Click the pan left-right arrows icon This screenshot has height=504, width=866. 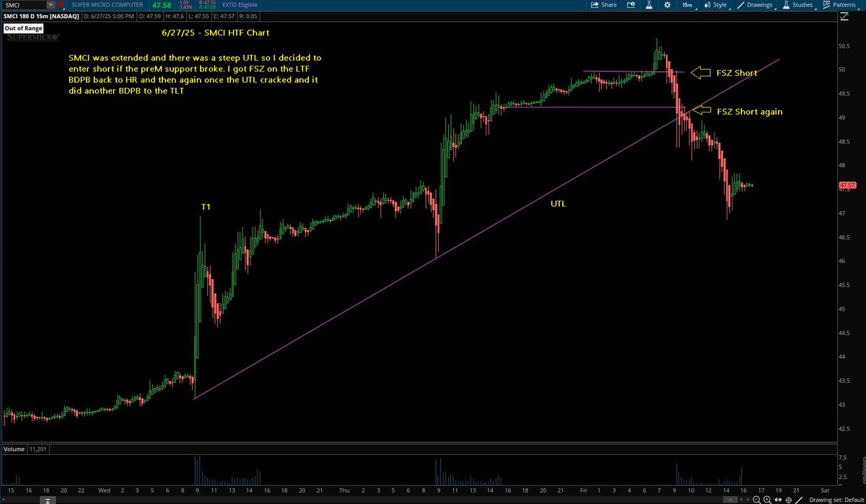[778, 500]
